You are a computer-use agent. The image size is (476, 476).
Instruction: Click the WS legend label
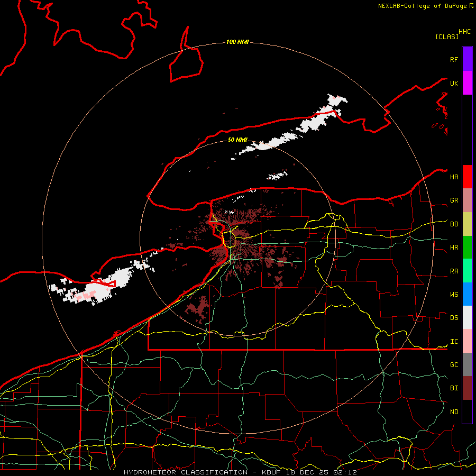(x=454, y=295)
